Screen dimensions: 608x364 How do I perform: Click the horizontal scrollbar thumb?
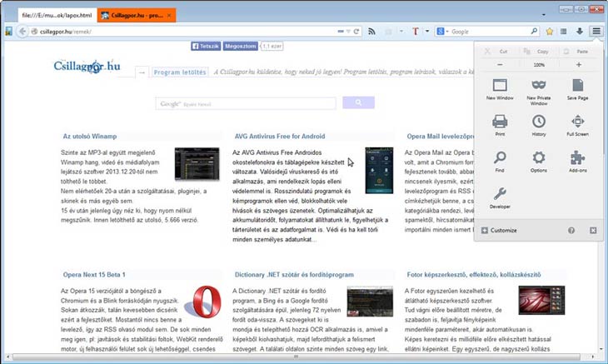pos(297,357)
